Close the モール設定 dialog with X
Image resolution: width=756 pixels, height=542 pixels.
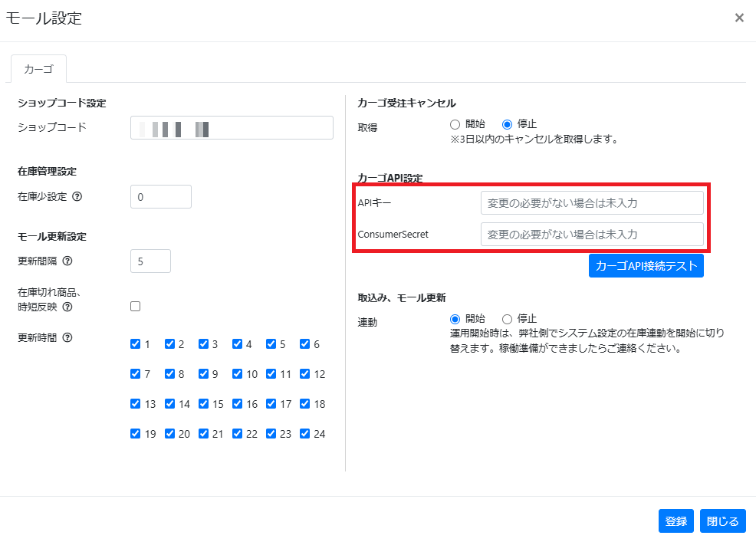pyautogui.click(x=739, y=18)
